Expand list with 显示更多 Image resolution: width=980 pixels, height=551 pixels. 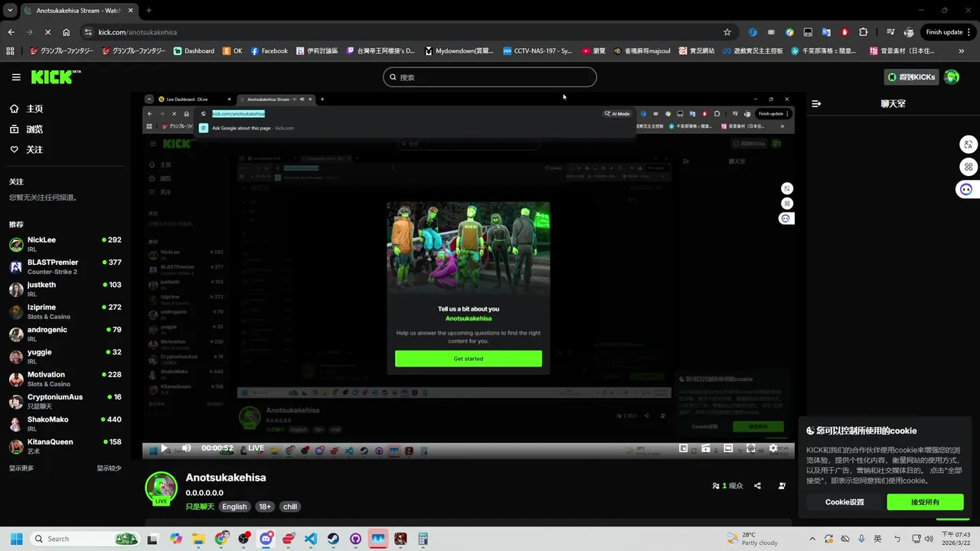[x=21, y=468]
